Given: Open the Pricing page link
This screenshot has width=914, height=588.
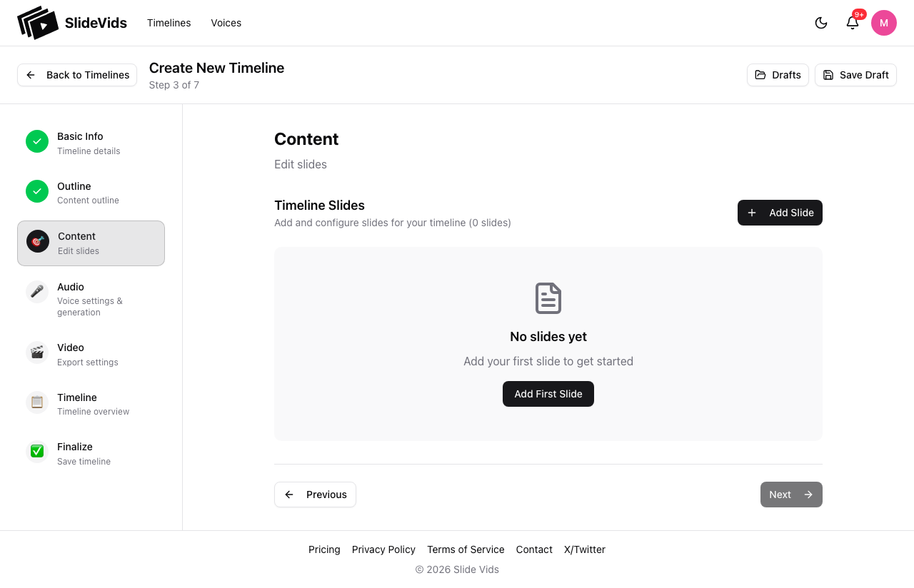Looking at the screenshot, I should tap(324, 549).
